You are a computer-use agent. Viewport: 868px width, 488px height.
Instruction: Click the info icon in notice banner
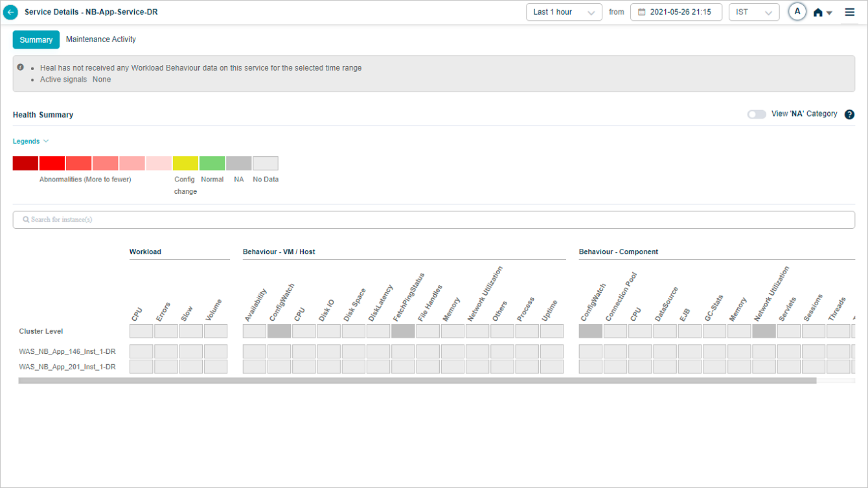(21, 67)
